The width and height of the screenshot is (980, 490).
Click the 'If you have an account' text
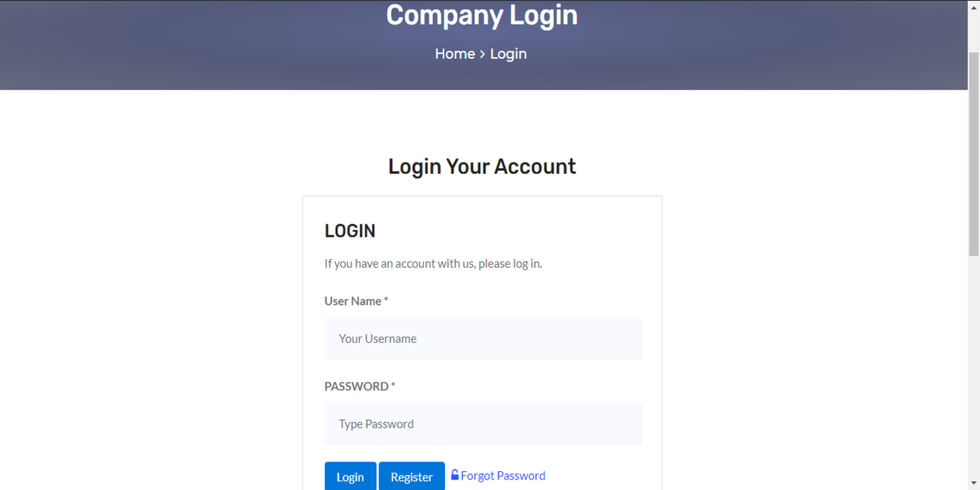(x=433, y=264)
